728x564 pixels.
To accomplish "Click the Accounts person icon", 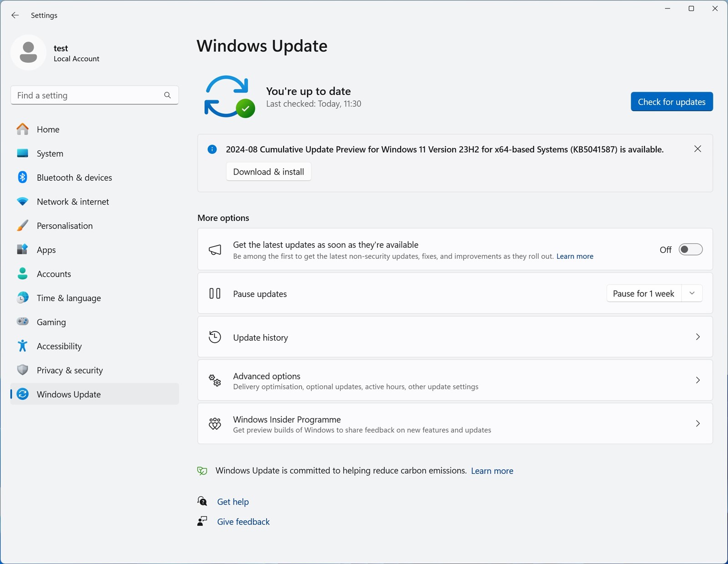I will pyautogui.click(x=22, y=274).
